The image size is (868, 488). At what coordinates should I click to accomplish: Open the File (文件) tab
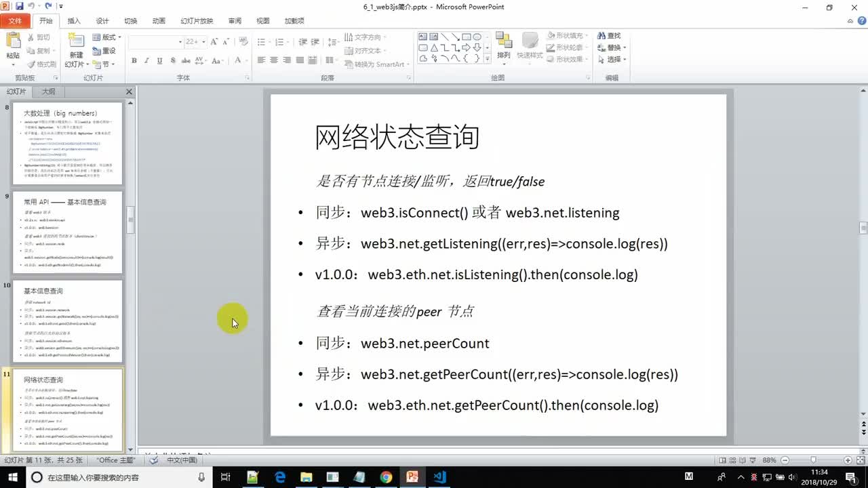pos(15,21)
